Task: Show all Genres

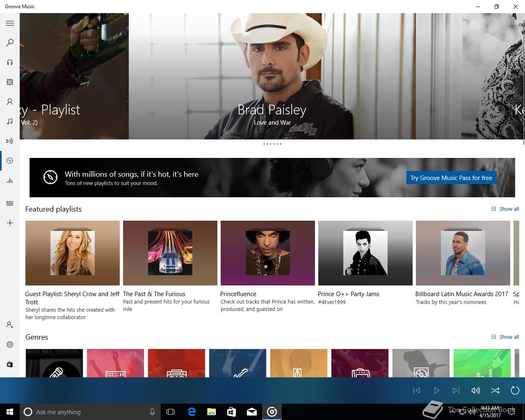Action: click(x=505, y=337)
